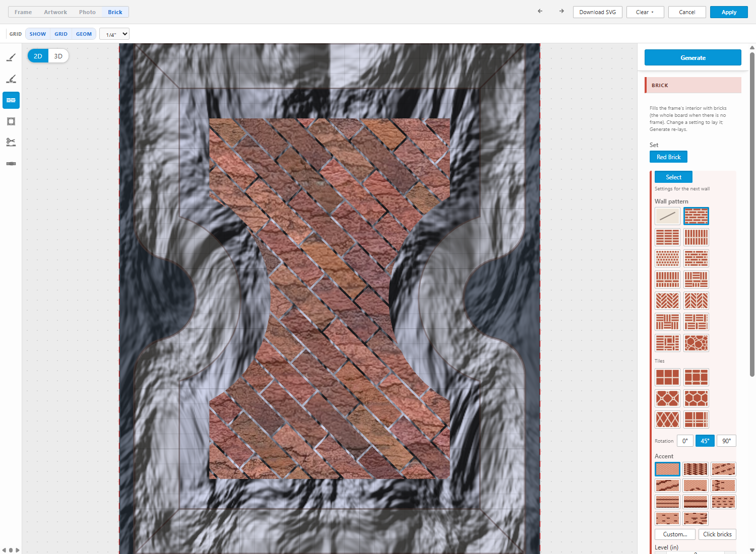Toggle the GEOM option
Screen dimensions: 756x554
[x=84, y=34]
